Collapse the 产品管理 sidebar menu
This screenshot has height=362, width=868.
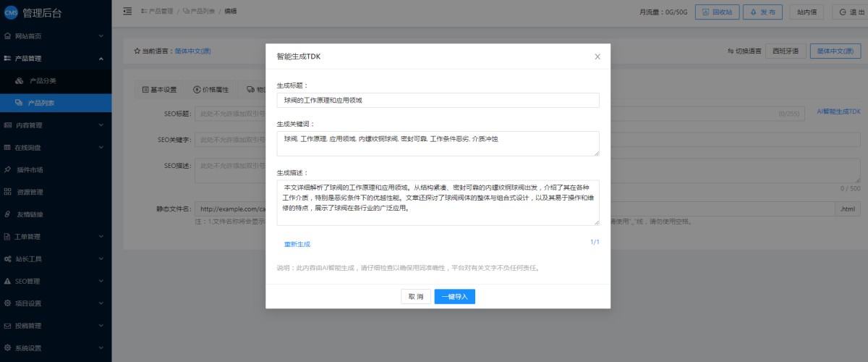coord(56,58)
